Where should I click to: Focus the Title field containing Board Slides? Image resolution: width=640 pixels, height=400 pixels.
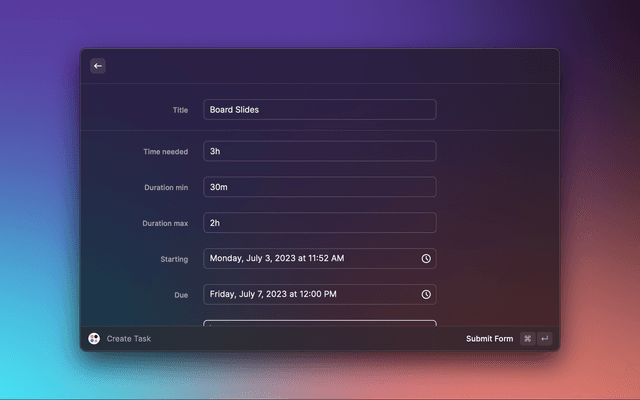pyautogui.click(x=319, y=110)
